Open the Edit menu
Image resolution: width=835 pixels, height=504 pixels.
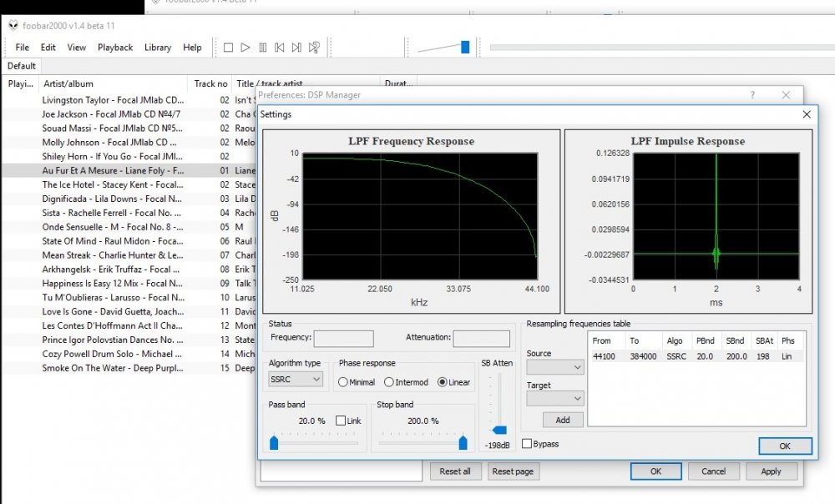(x=48, y=48)
